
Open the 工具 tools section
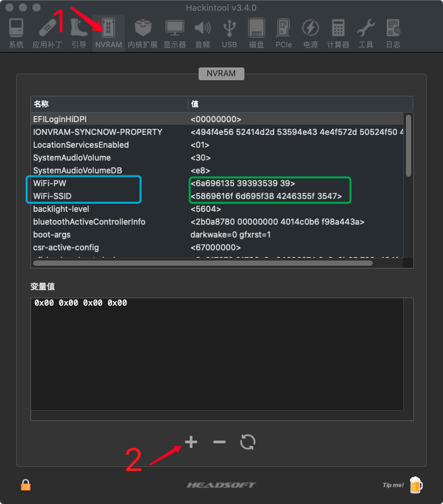[366, 34]
